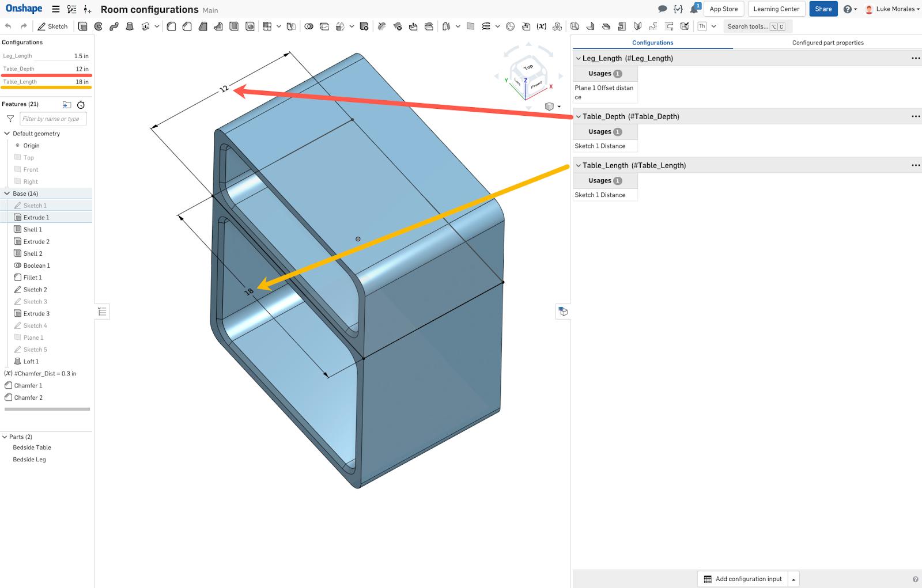Pick the Fillet tool in the toolbar
Viewport: 922px width, 588px height.
click(171, 26)
